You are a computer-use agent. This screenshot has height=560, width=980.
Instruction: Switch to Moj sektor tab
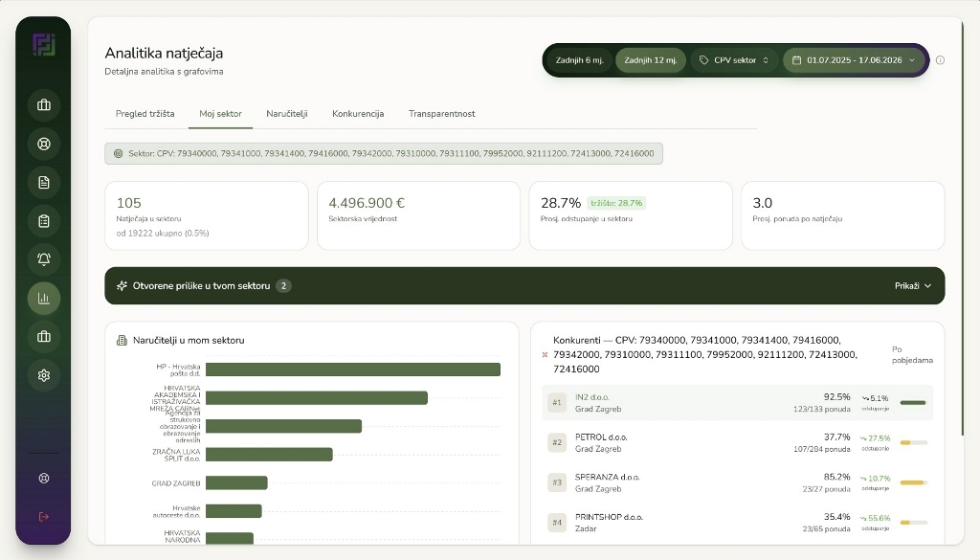click(221, 114)
